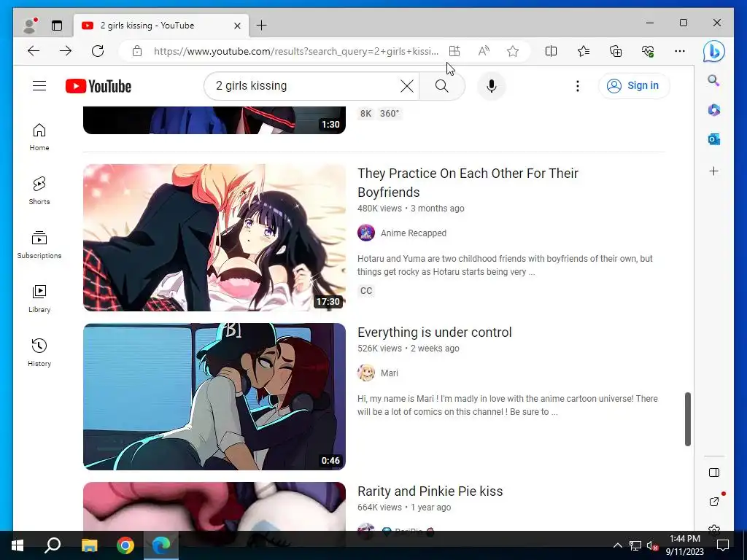
Task: Open the notification center icon
Action: (723, 545)
